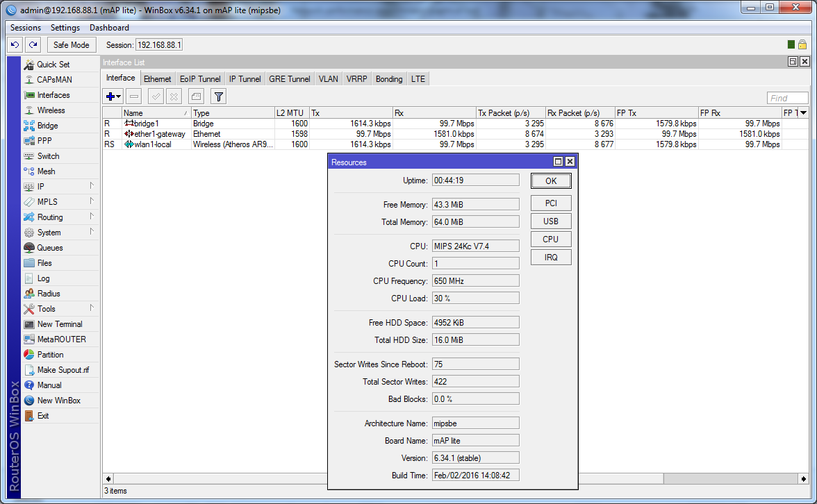Image resolution: width=817 pixels, height=504 pixels.
Task: Click the IRQ button in Resources
Action: point(550,257)
